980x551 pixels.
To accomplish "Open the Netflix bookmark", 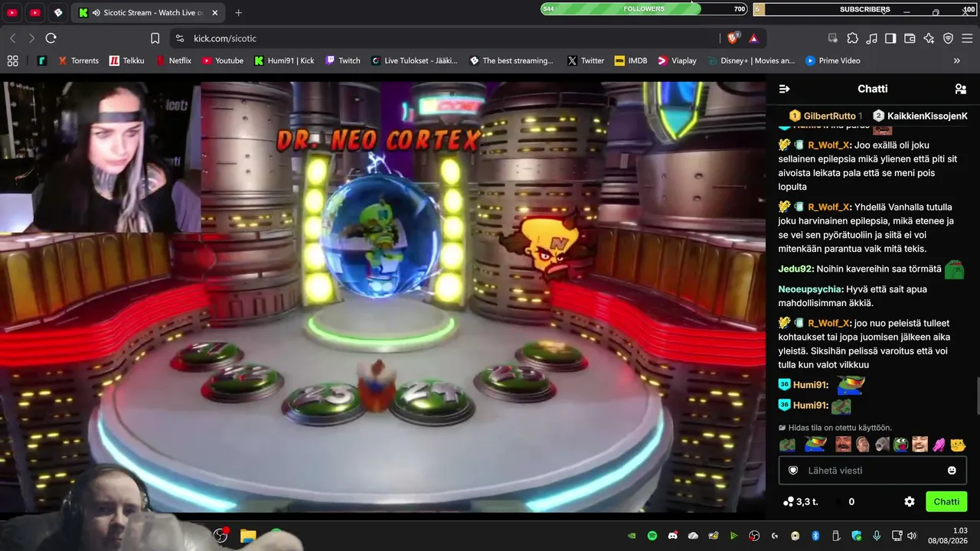I will [173, 60].
